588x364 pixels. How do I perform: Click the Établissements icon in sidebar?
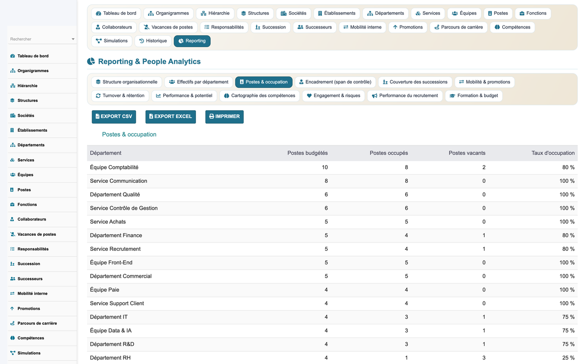[x=12, y=130]
